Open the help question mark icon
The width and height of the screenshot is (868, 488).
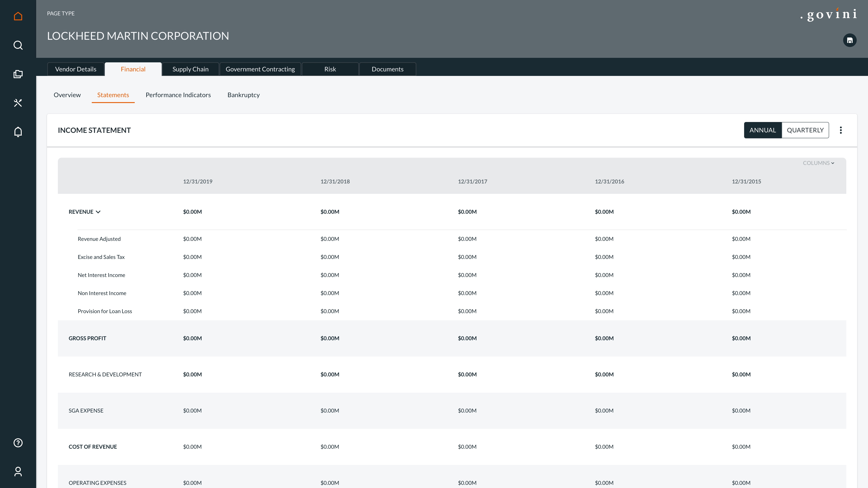18,443
